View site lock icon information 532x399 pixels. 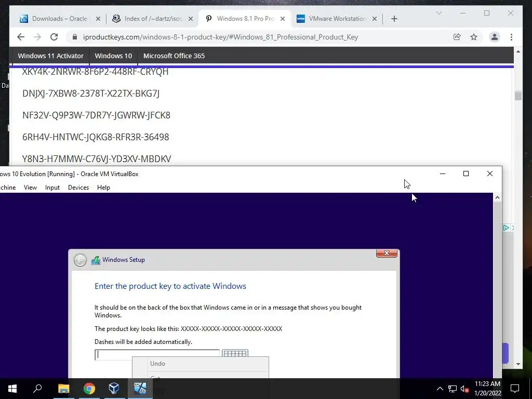(x=75, y=37)
